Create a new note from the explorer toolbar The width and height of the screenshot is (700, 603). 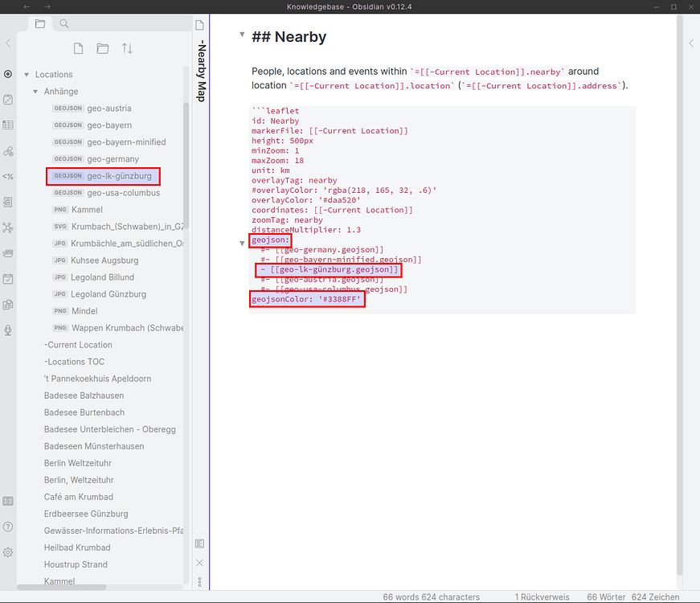78,48
